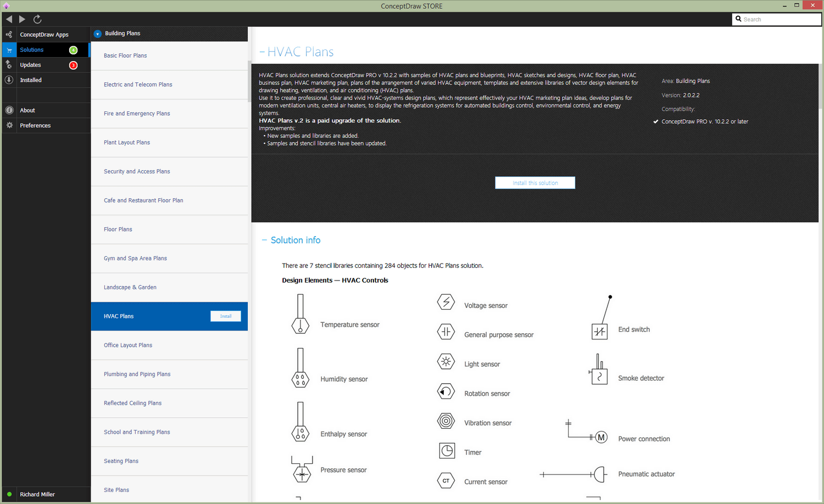Click Richard Miller user account
The height and width of the screenshot is (504, 824).
(x=37, y=495)
